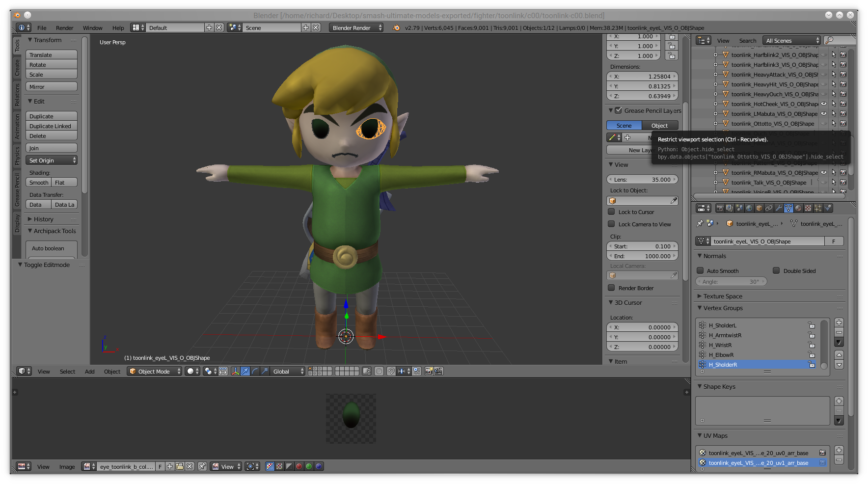Open the File menu
The image size is (868, 484).
click(x=42, y=28)
